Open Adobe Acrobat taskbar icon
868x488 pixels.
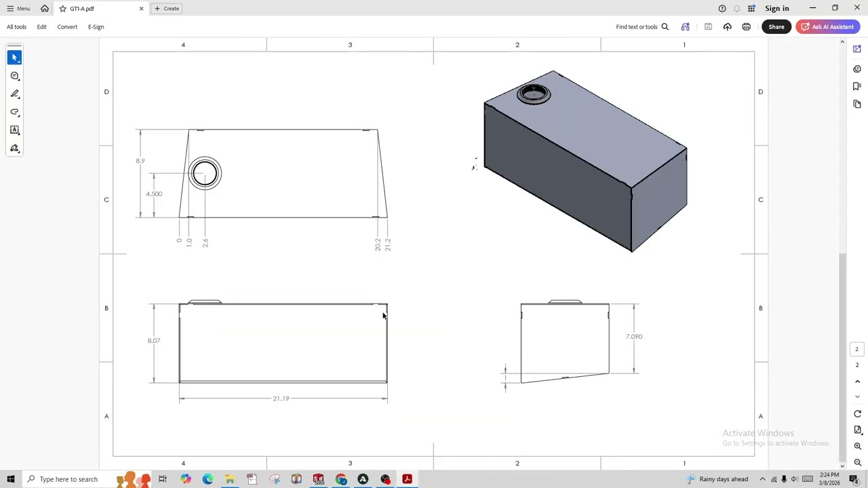[x=407, y=479]
